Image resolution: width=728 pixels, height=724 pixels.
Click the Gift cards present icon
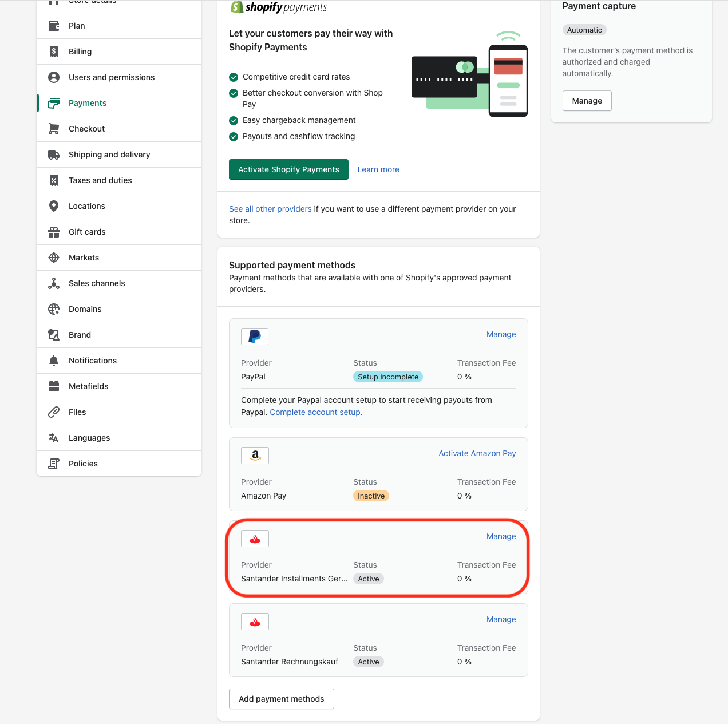click(54, 232)
